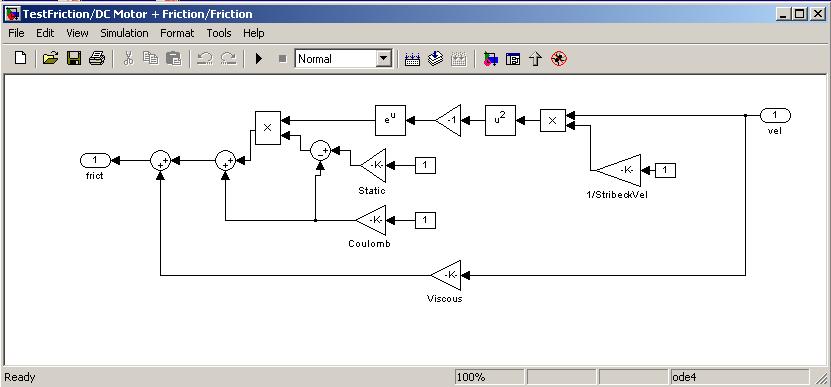Open a model with the folder icon
Viewport: 831px width, 387px height.
coord(50,58)
